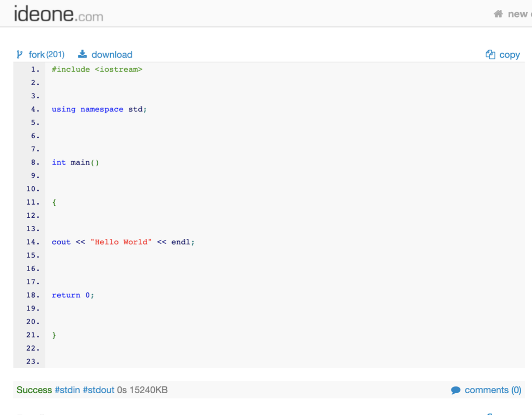Screen dimensions: 532x415
Task: Open the comments (0) link
Action: (x=493, y=390)
